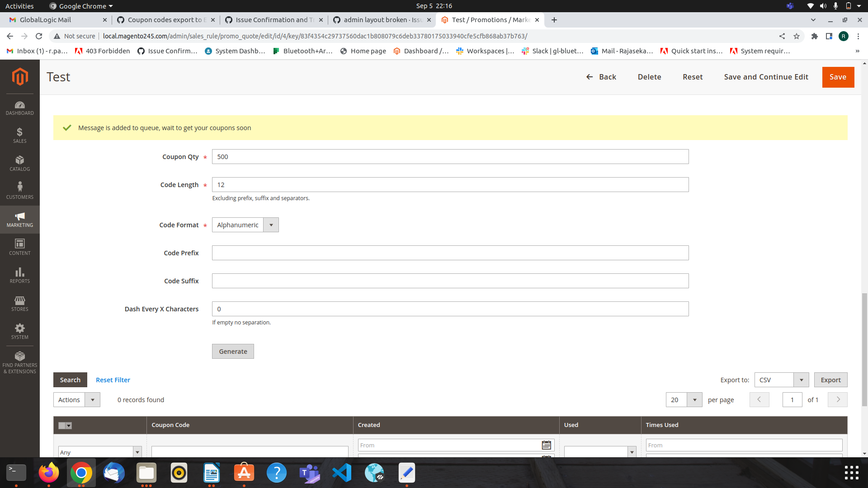Launch Visual Studio Code from dock
This screenshot has height=488, width=868.
[x=342, y=473]
